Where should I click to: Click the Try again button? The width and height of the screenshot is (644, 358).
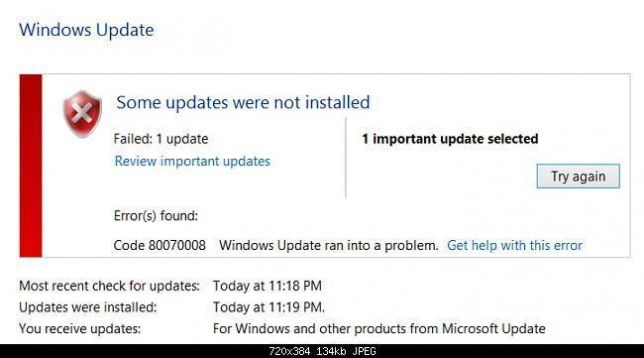pos(578,177)
